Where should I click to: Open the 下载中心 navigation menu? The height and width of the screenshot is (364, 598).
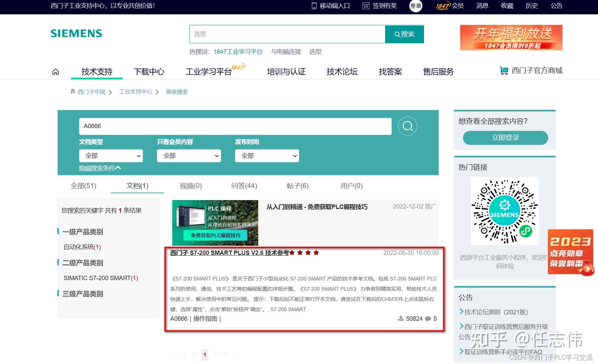coord(149,72)
